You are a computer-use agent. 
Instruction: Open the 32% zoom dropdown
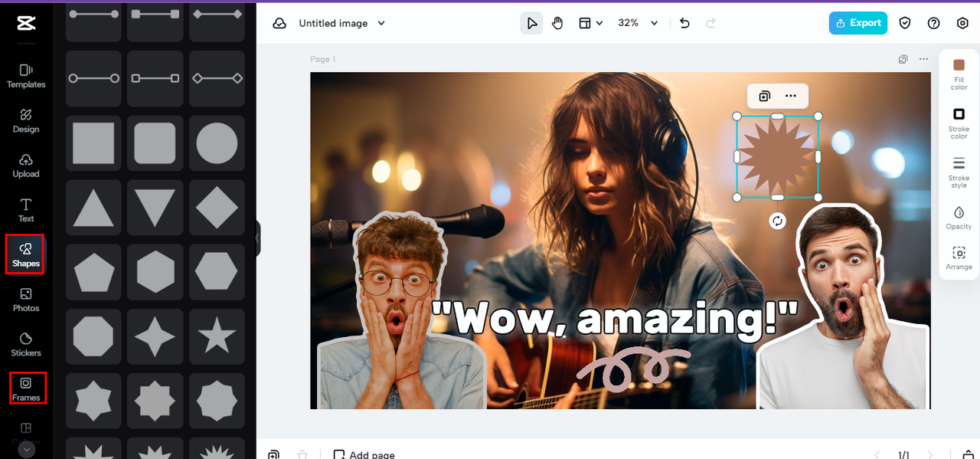point(638,23)
